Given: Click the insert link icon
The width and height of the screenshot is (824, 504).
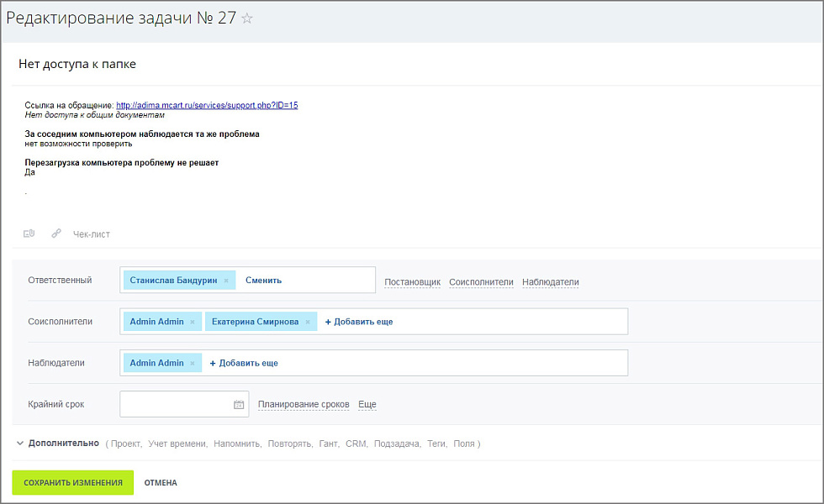Looking at the screenshot, I should (x=56, y=234).
